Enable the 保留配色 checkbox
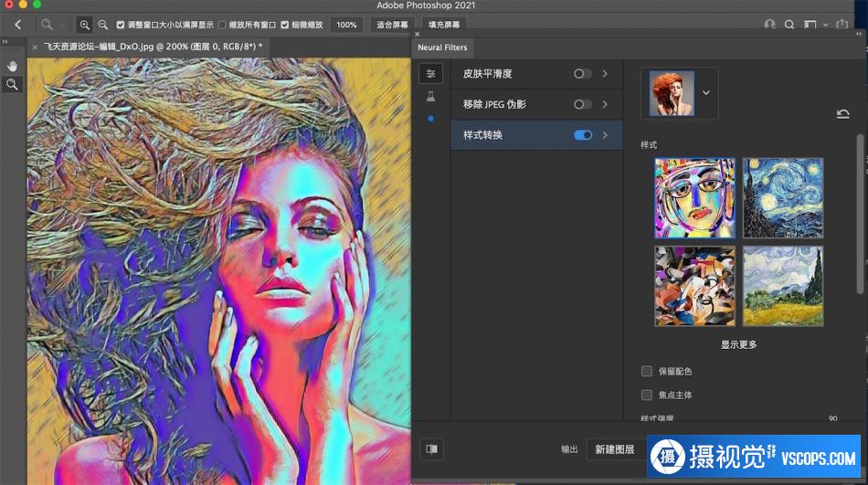The height and width of the screenshot is (485, 868). [x=647, y=371]
